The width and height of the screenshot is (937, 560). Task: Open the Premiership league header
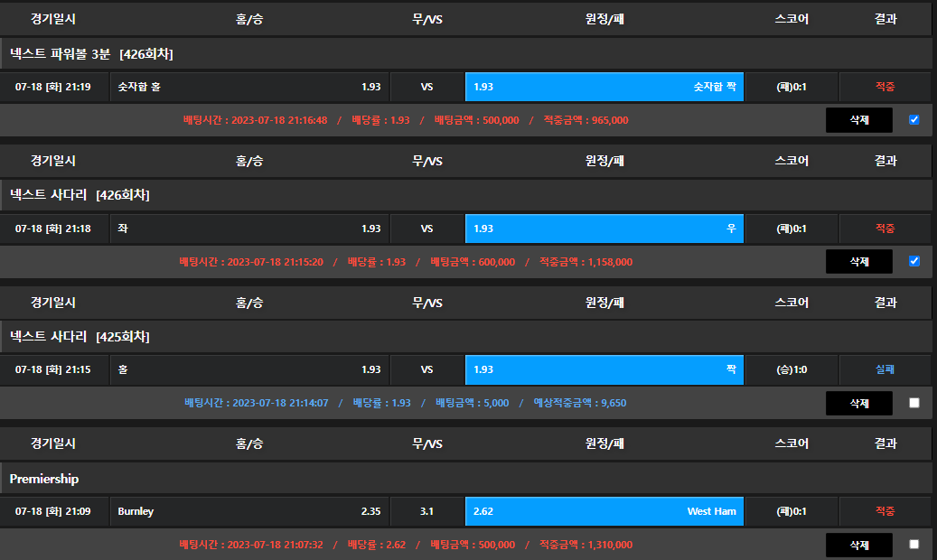point(45,478)
